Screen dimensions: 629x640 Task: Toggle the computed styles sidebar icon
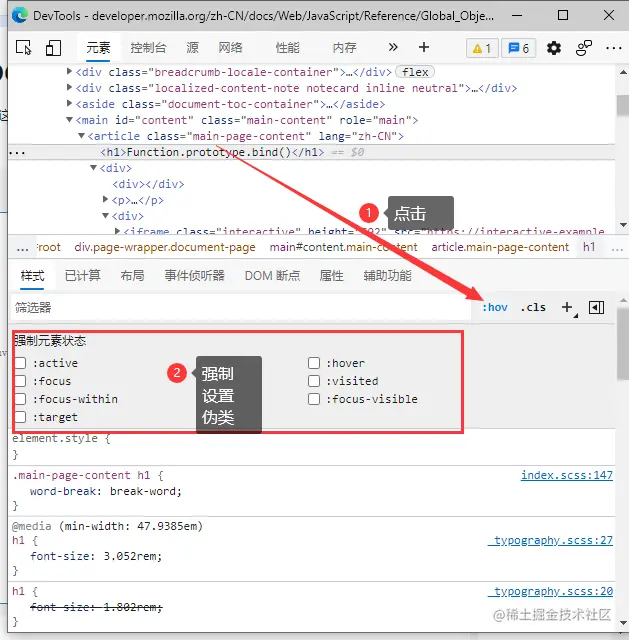click(x=596, y=307)
